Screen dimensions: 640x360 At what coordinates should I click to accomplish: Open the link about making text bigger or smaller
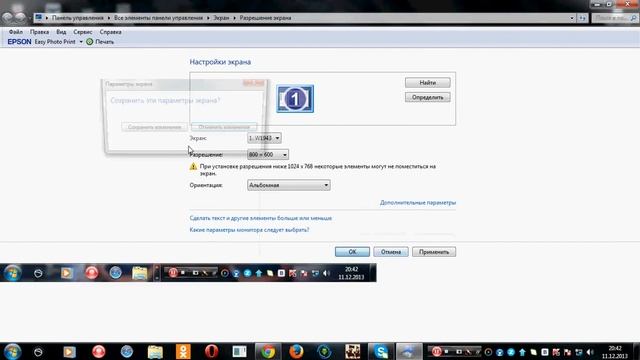click(261, 218)
